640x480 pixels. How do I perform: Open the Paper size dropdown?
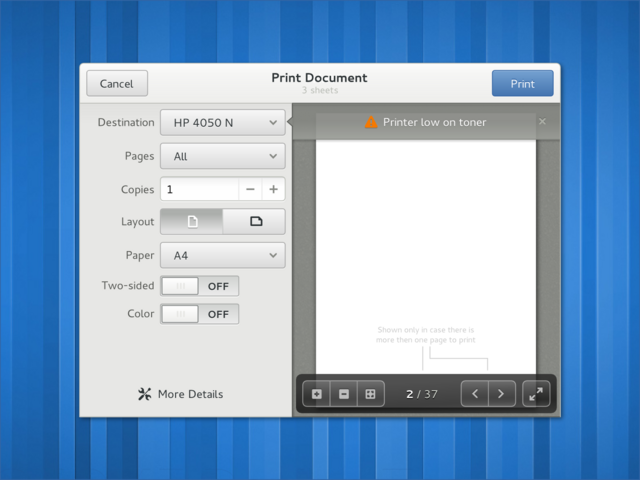pyautogui.click(x=223, y=256)
